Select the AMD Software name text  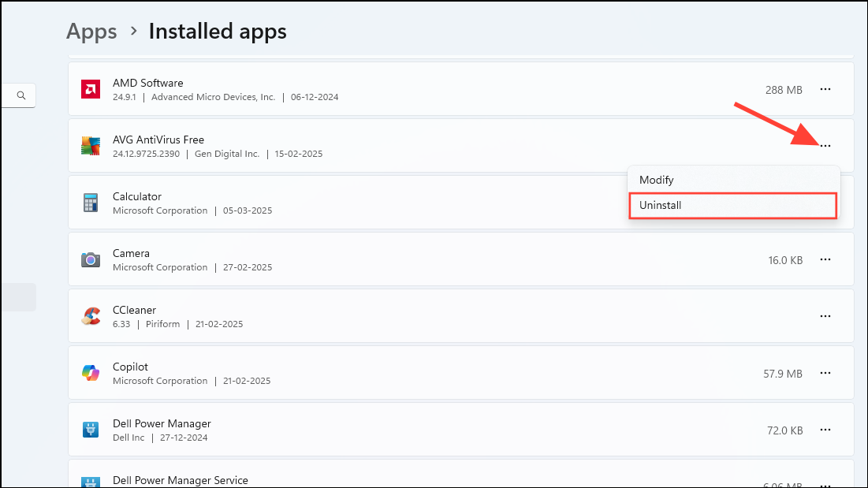click(x=147, y=83)
